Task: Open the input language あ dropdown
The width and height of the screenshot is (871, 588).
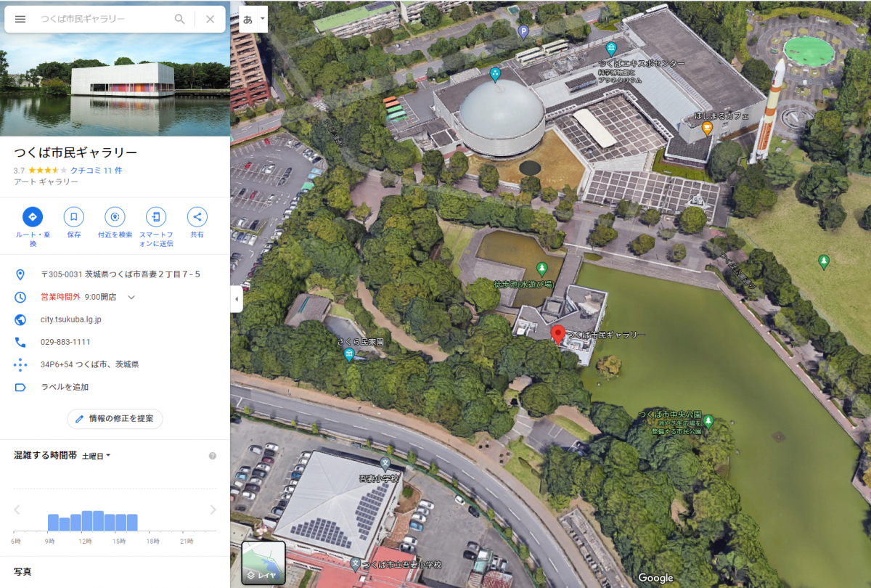Action: click(x=253, y=20)
